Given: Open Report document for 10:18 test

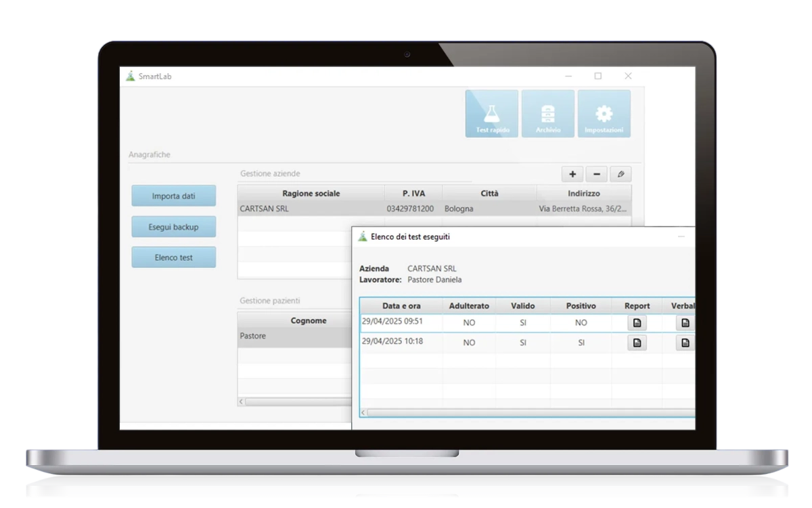Looking at the screenshot, I should coord(636,343).
